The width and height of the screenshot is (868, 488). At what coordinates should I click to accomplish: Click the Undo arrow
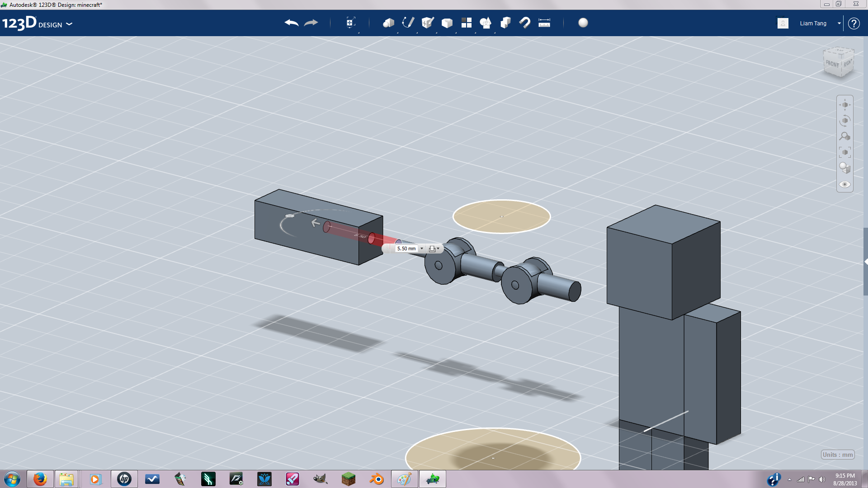tap(292, 23)
